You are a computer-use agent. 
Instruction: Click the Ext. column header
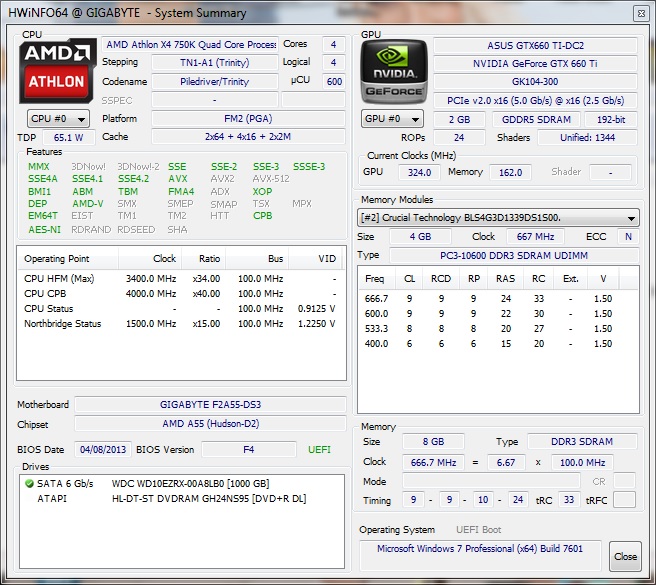570,279
